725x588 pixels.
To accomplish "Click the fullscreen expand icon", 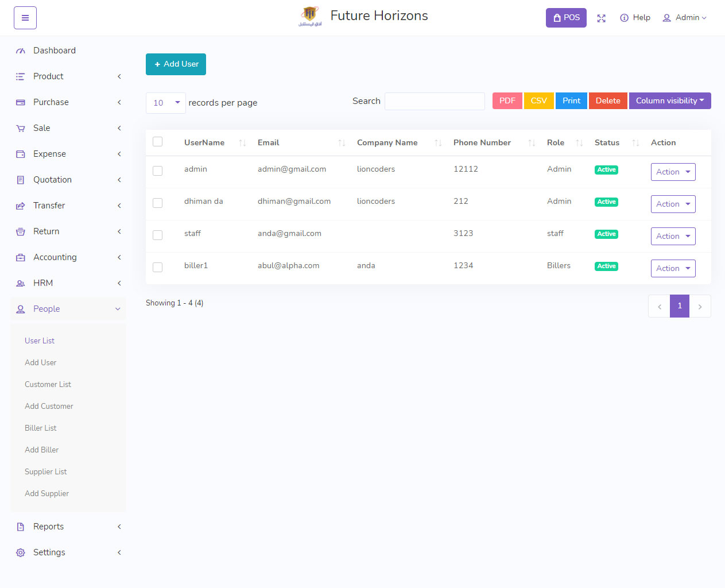I will pos(601,18).
